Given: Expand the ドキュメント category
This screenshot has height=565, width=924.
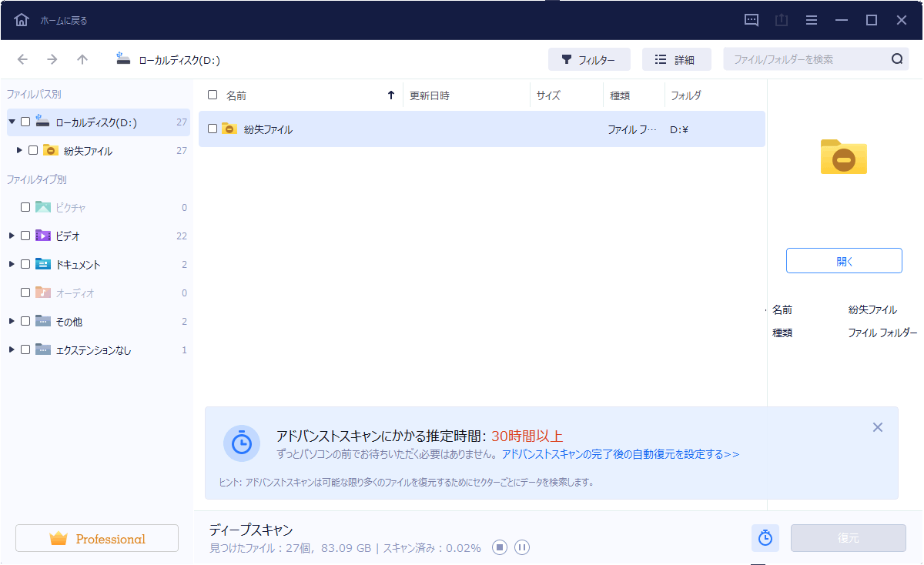Looking at the screenshot, I should tap(12, 264).
